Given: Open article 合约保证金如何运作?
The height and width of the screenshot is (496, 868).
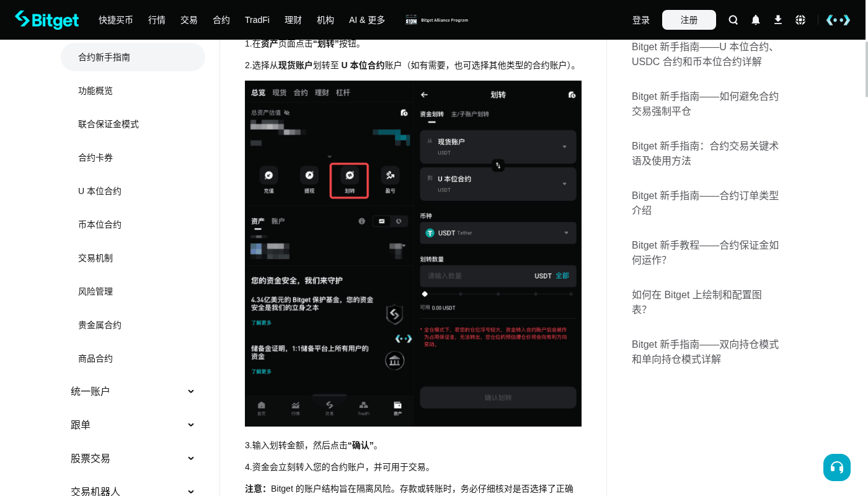Looking at the screenshot, I should click(x=705, y=252).
